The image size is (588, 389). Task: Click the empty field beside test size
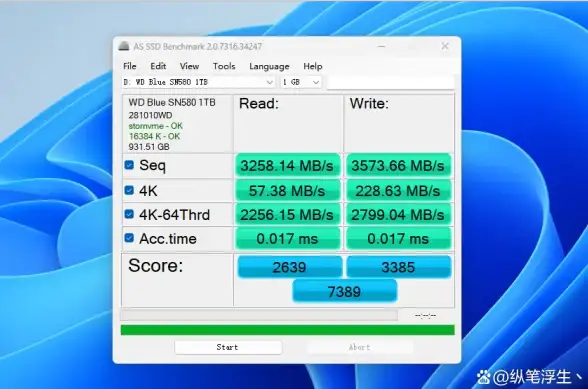(390, 82)
